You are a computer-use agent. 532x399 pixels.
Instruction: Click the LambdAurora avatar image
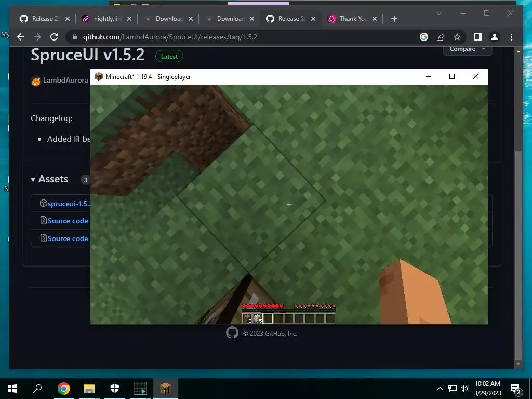[36, 81]
